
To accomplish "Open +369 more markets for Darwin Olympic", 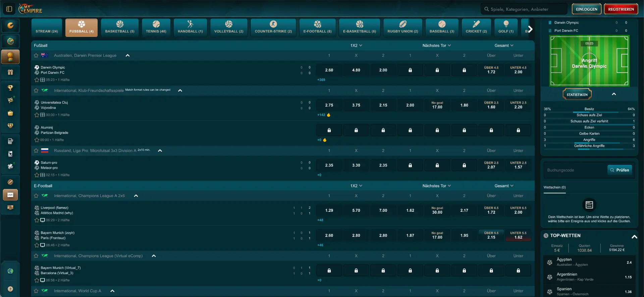I will 321,80.
